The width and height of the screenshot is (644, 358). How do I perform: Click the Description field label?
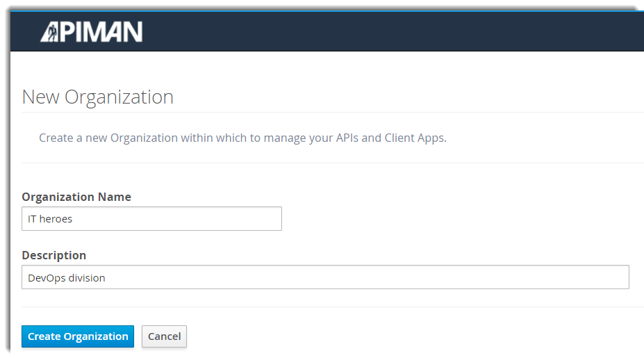(x=53, y=255)
